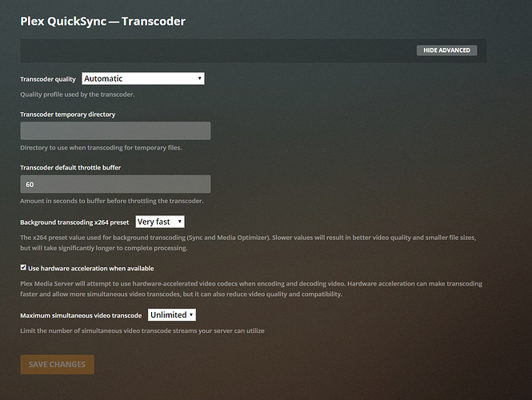The image size is (532, 400).
Task: Open Maximum simultaneous video transcode dropdown
Action: coord(172,315)
